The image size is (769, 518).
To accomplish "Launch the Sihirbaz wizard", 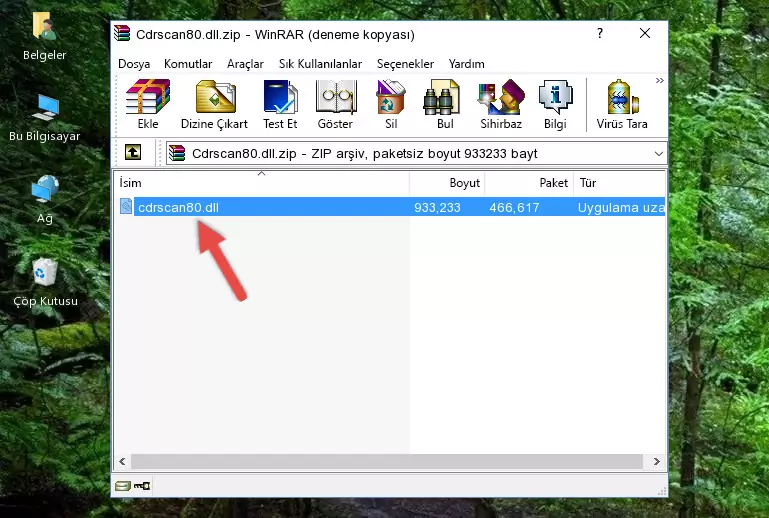I will (x=501, y=104).
